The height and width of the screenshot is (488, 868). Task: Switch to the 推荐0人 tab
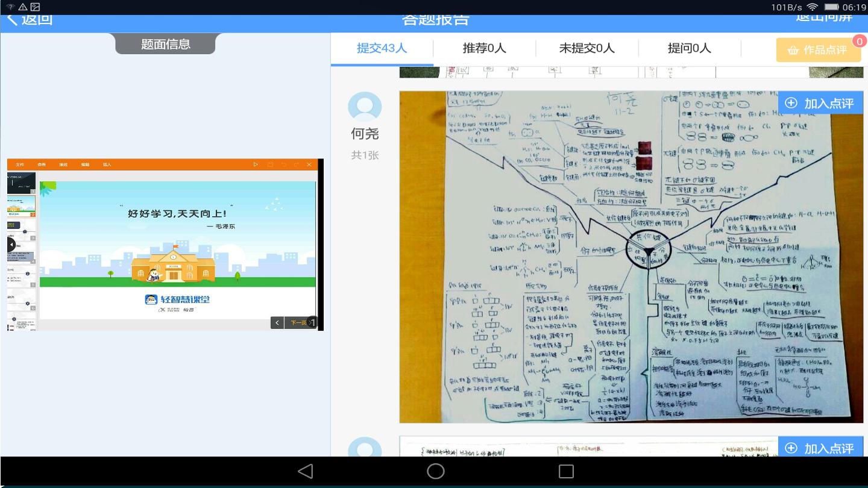click(x=485, y=48)
